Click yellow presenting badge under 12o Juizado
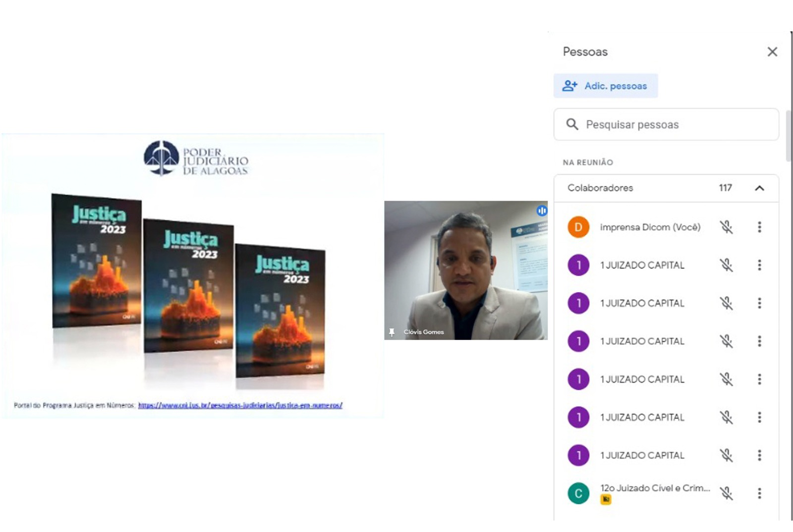The image size is (793, 532). [x=606, y=500]
